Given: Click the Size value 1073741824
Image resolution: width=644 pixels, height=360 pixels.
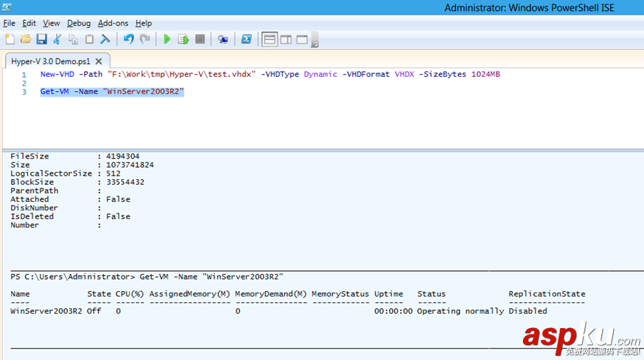Looking at the screenshot, I should (130, 165).
